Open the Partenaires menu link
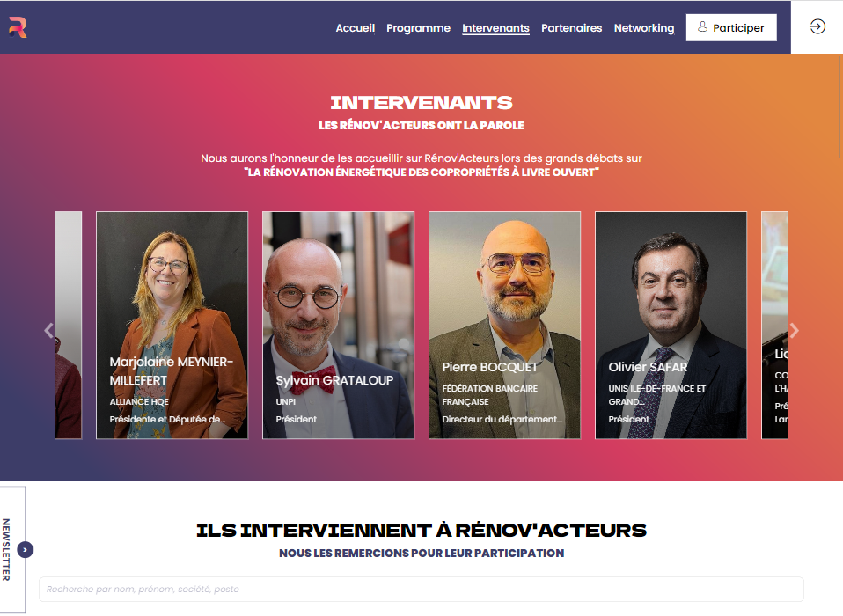Viewport: 843px width, 616px height. pos(571,28)
